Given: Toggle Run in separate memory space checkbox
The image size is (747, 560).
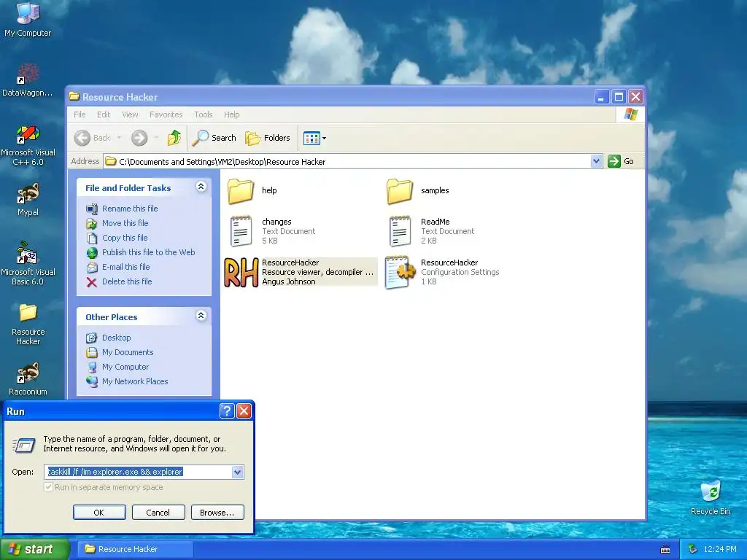Looking at the screenshot, I should [48, 487].
